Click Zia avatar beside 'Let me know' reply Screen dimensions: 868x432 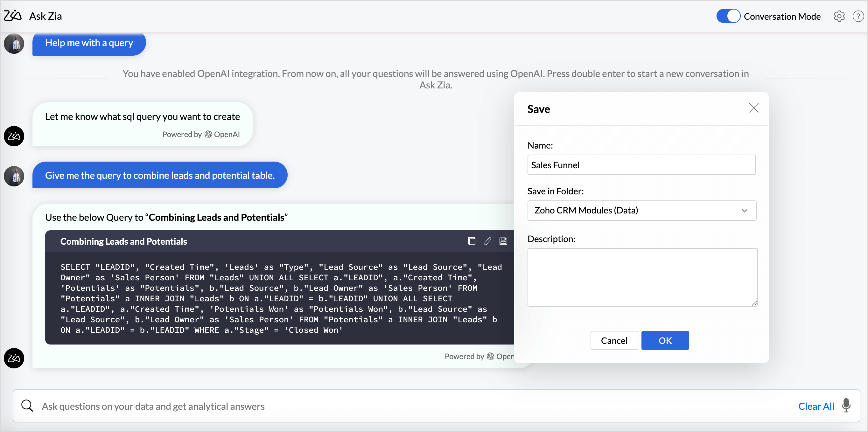pyautogui.click(x=14, y=136)
